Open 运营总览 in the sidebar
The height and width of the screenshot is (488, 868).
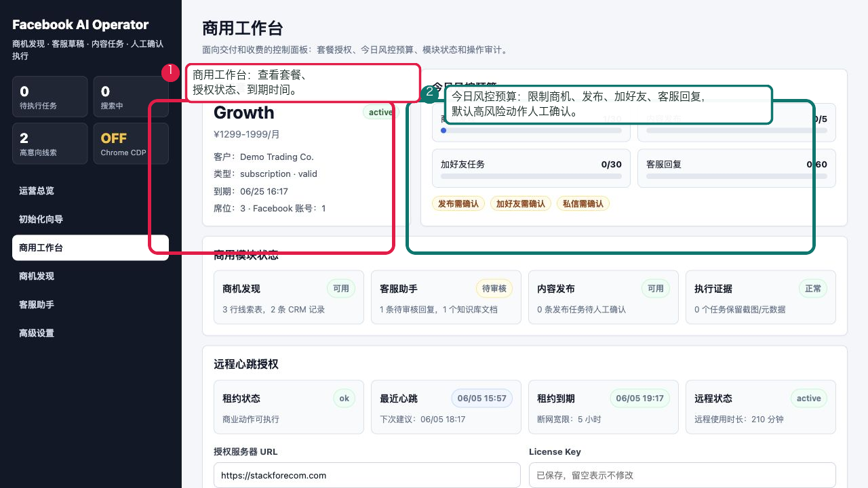click(90, 191)
